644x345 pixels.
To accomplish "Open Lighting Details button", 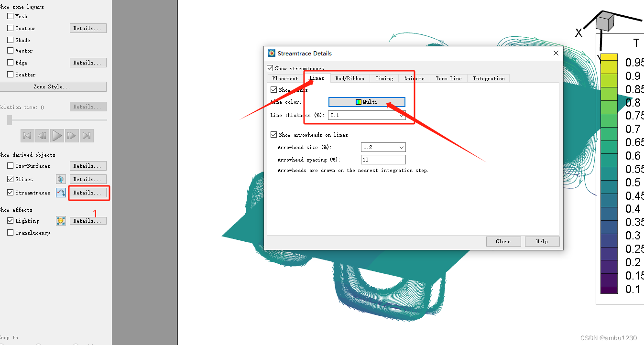I will pyautogui.click(x=88, y=221).
